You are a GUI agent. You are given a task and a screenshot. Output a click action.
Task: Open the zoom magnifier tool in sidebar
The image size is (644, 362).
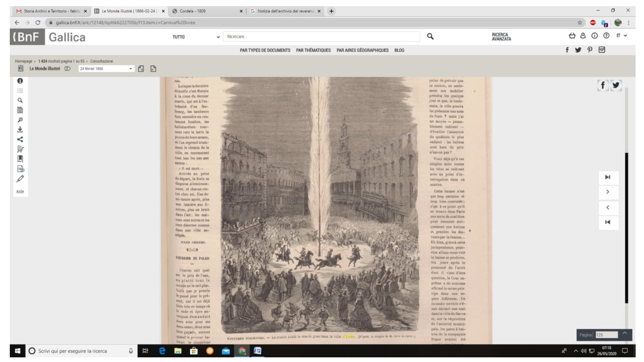[x=20, y=119]
